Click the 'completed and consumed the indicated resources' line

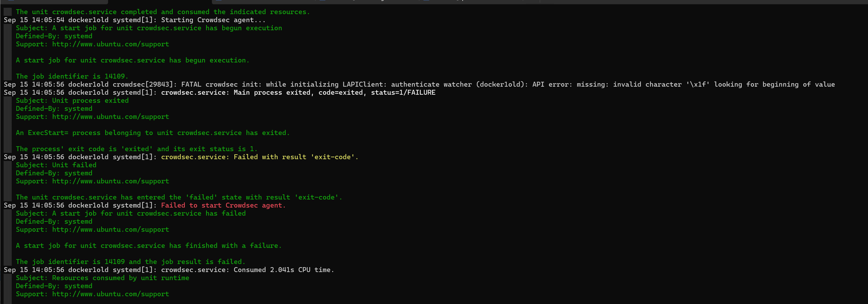162,12
